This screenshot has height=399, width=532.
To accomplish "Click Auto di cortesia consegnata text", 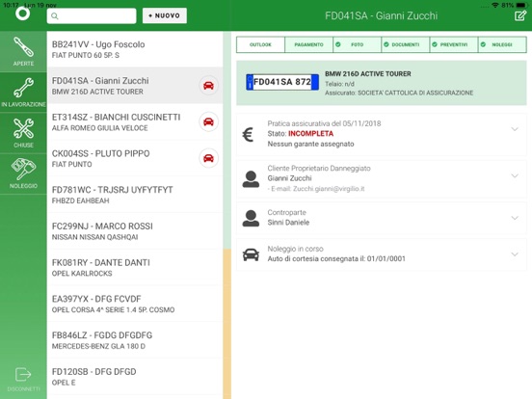I will [x=336, y=259].
